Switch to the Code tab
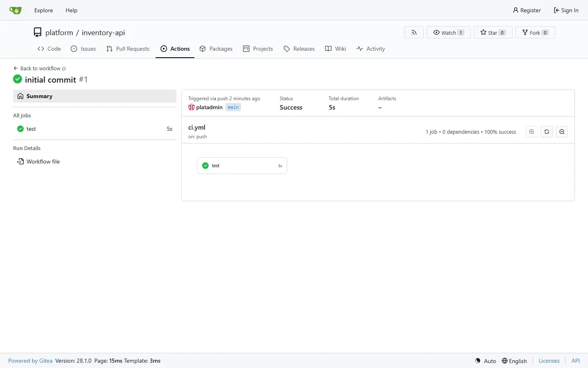 pyautogui.click(x=49, y=49)
